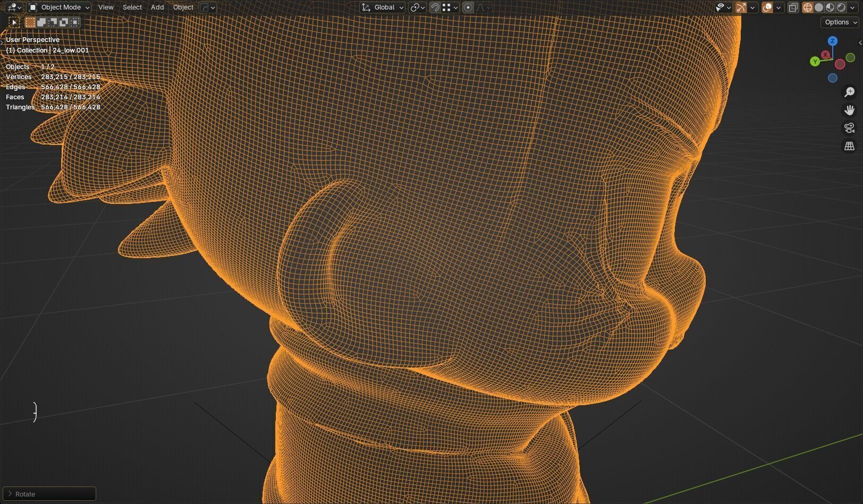Expand the sidebar with the small arrow

tap(860, 42)
